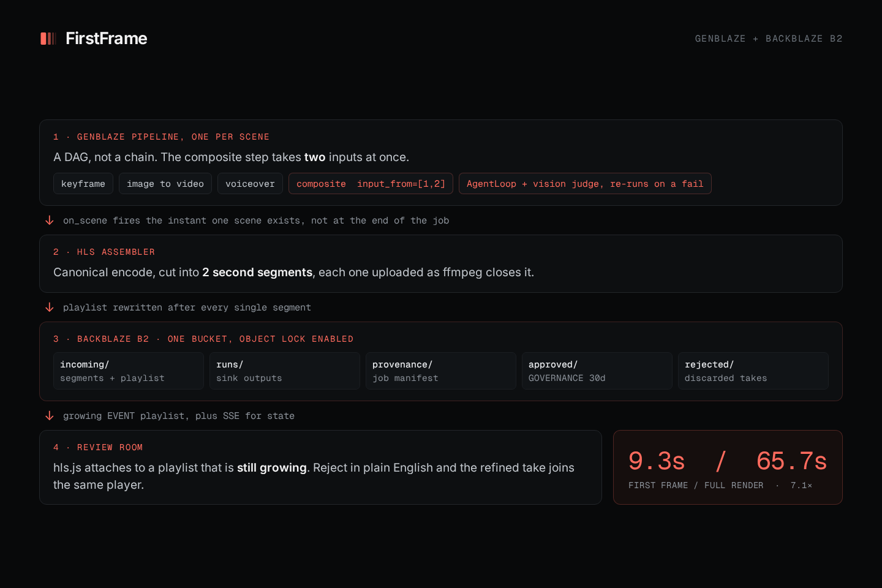The image size is (882, 588).
Task: Click the '9.3s / 65.7s' timing figure
Action: 728,461
